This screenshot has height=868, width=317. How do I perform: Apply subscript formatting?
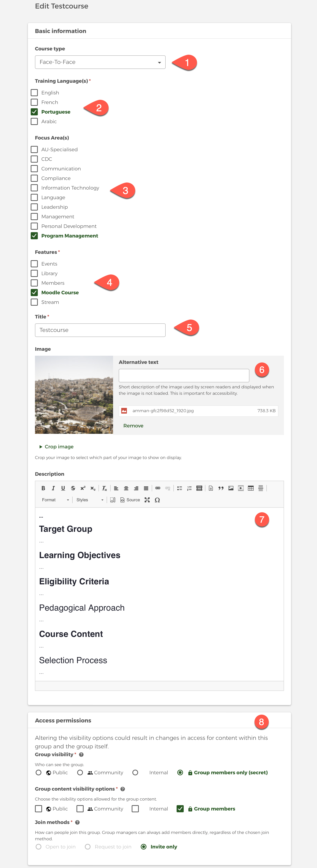(93, 488)
